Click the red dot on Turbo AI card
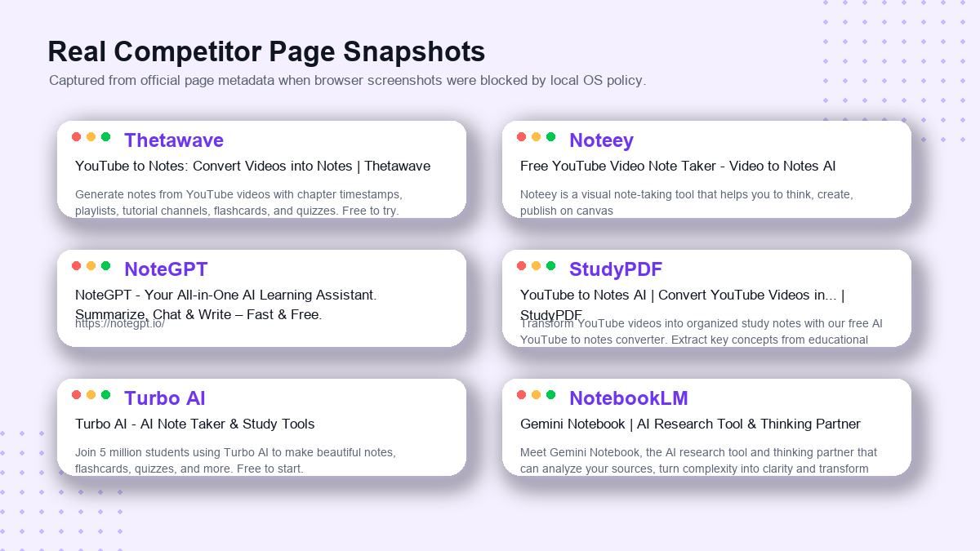The image size is (980, 551). [x=76, y=394]
